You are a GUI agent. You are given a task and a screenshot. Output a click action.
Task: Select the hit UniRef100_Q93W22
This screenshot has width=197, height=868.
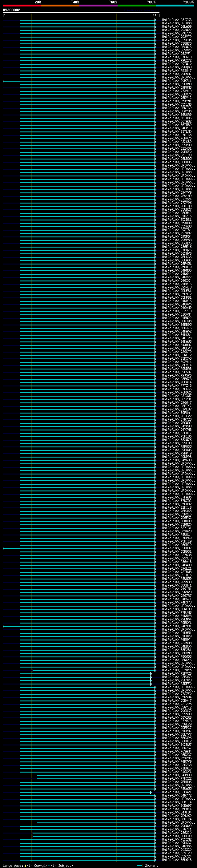[x=177, y=30]
